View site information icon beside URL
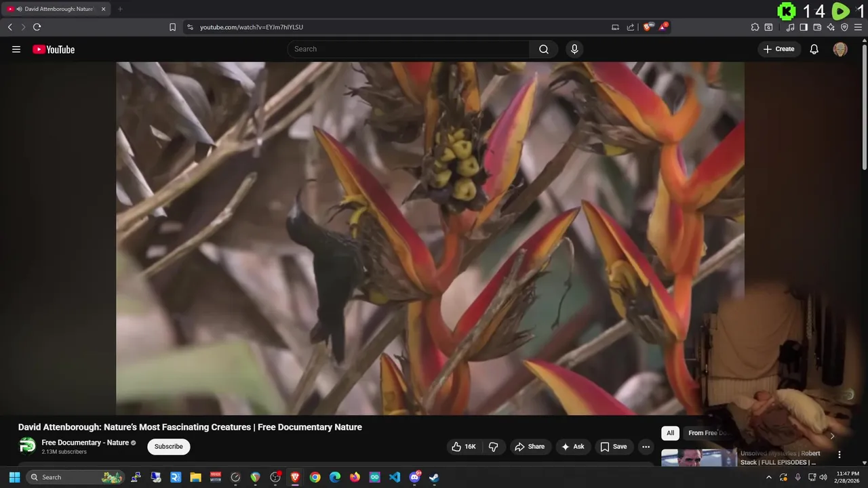Image resolution: width=868 pixels, height=488 pixels. pyautogui.click(x=190, y=27)
